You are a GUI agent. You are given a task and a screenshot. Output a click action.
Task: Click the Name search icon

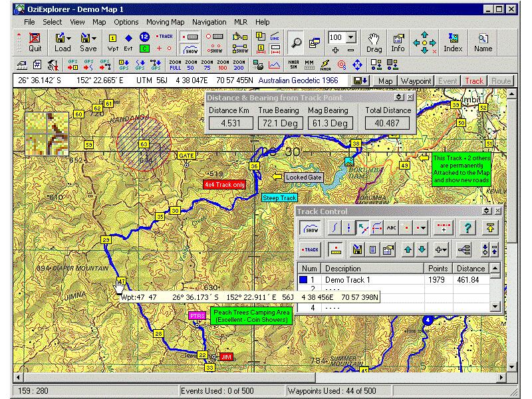483,42
